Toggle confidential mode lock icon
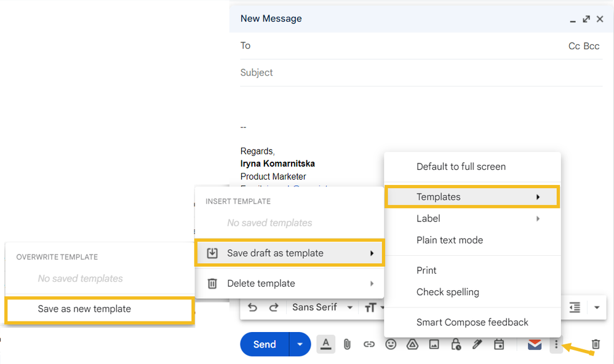This screenshot has width=614, height=364. [456, 344]
